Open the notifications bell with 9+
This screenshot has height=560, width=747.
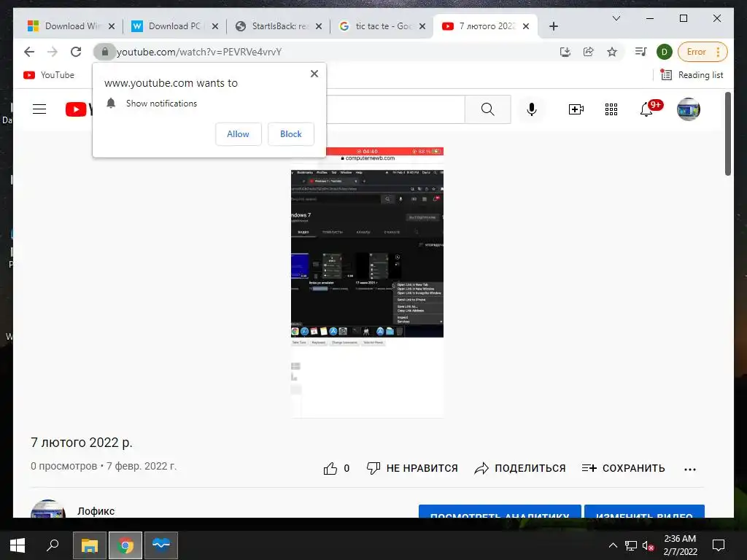650,109
